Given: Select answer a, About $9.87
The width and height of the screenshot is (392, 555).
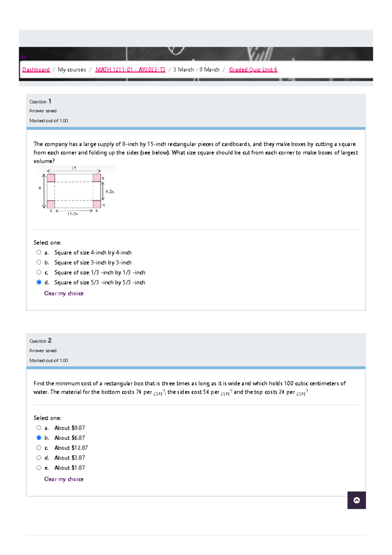Looking at the screenshot, I should (39, 428).
